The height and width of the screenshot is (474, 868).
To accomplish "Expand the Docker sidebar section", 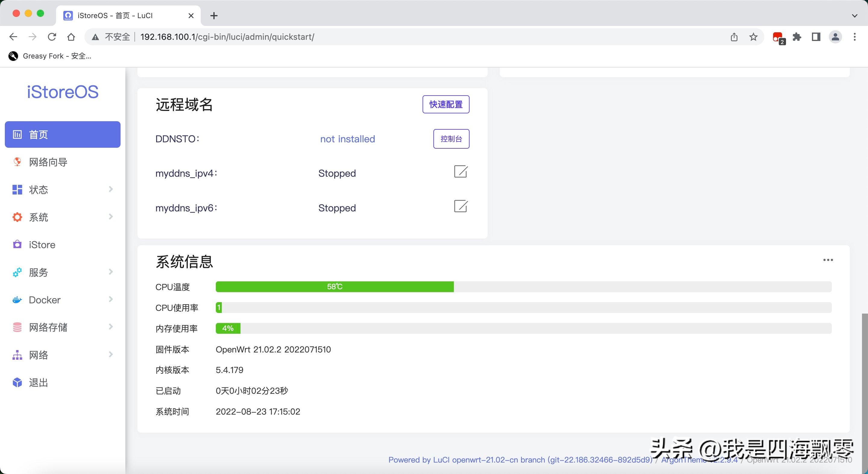I will pyautogui.click(x=63, y=300).
